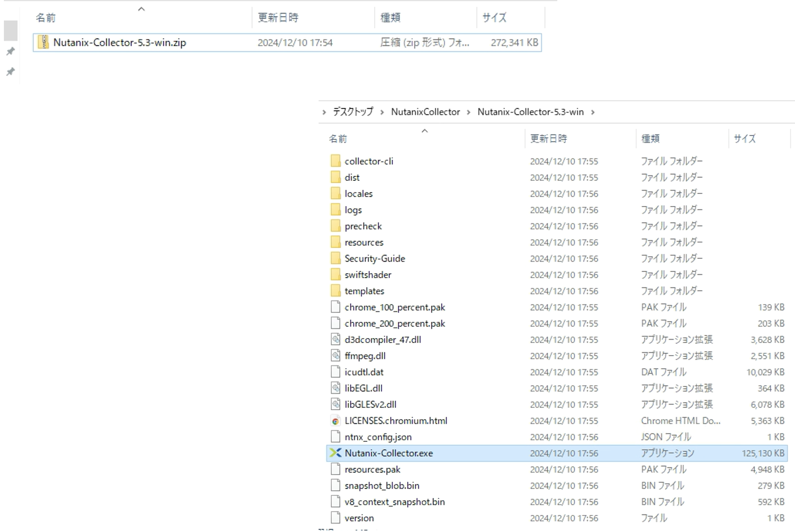Viewport: 795px width, 532px height.
Task: Sort by 種類 column in the lower file list
Action: click(650, 139)
